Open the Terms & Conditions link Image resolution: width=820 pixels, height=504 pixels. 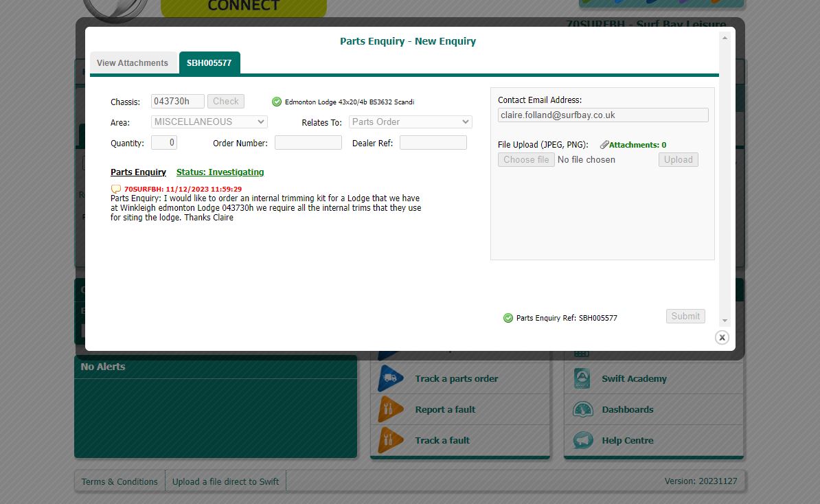tap(119, 481)
